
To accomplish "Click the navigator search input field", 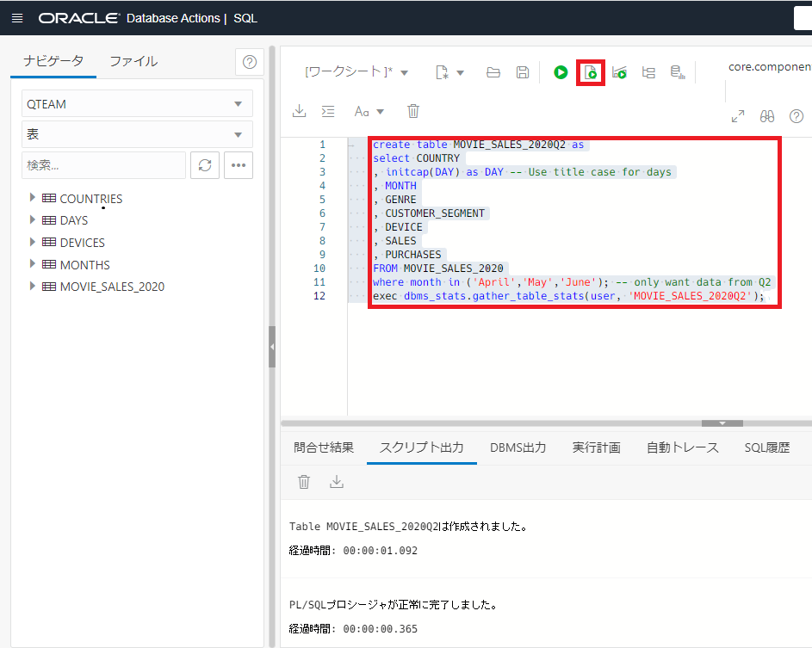I will (x=102, y=165).
